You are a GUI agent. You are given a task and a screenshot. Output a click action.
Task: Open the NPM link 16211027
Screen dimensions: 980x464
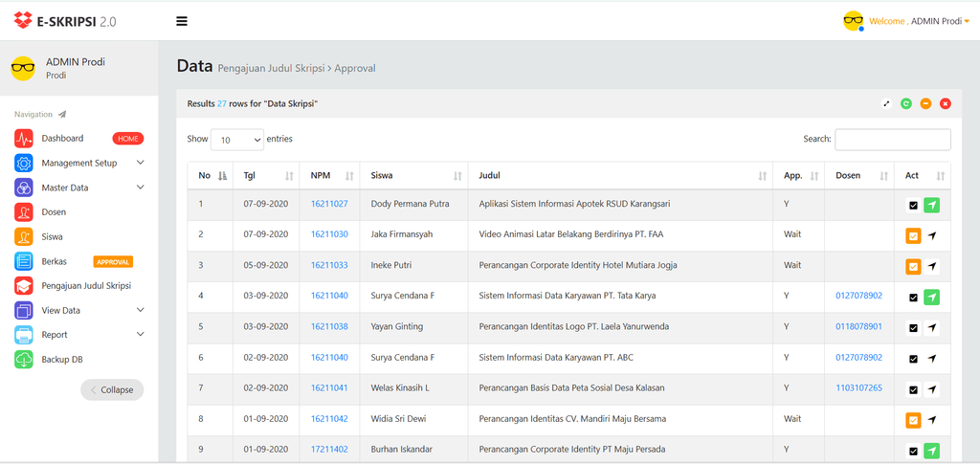(x=329, y=204)
